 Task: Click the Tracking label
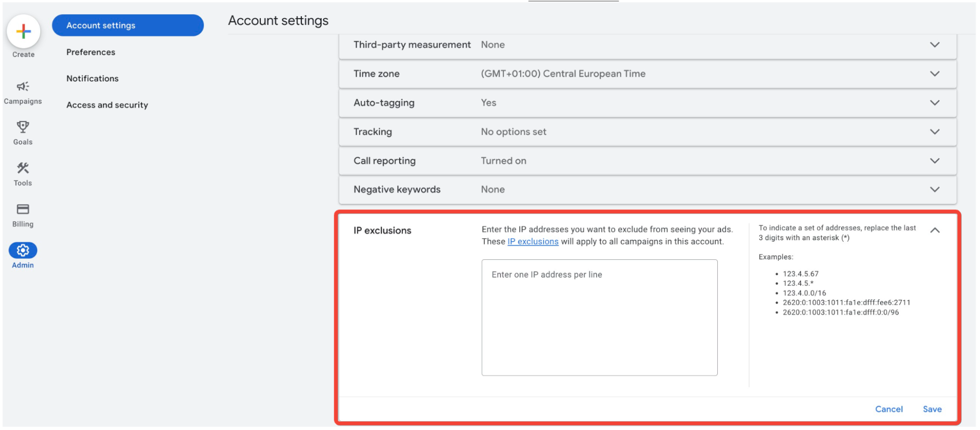[x=373, y=131]
